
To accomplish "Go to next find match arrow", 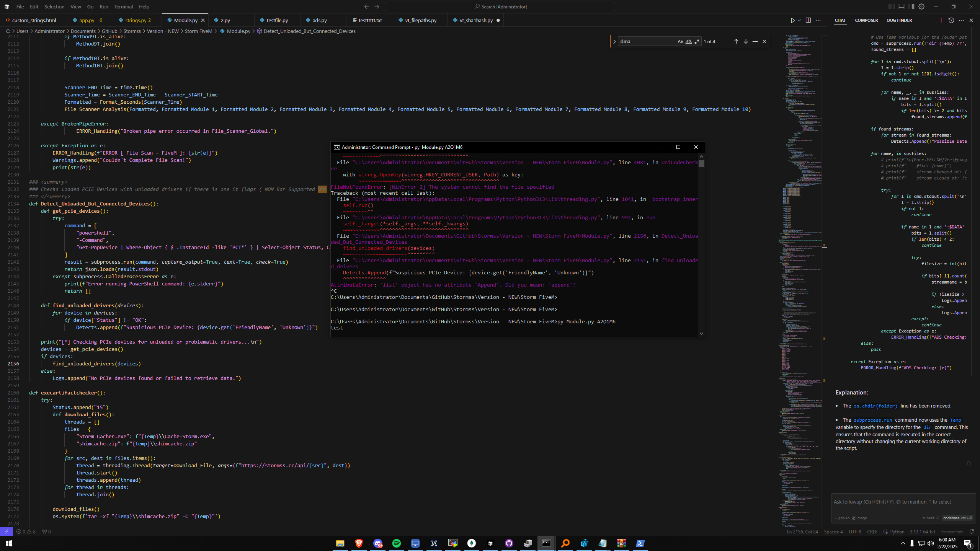I will [746, 41].
